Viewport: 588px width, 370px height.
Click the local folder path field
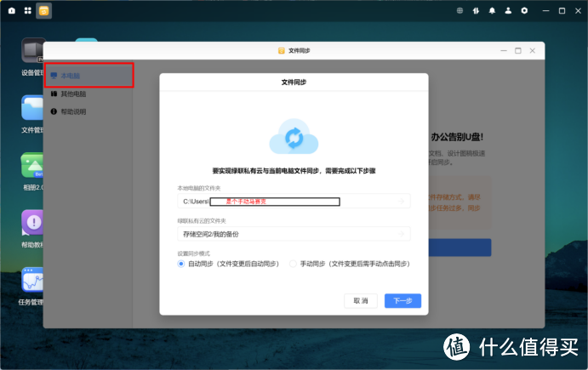294,202
